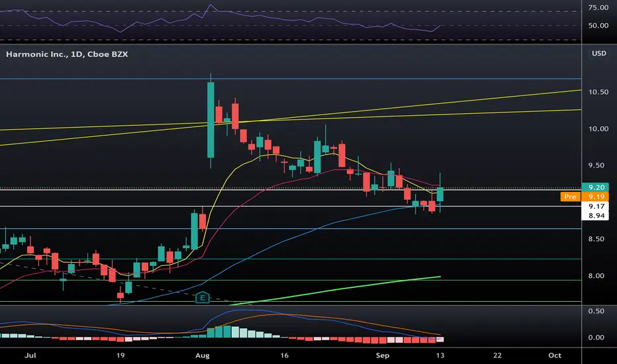Click the 10.00 price axis label
This screenshot has width=617, height=364.
click(x=598, y=128)
